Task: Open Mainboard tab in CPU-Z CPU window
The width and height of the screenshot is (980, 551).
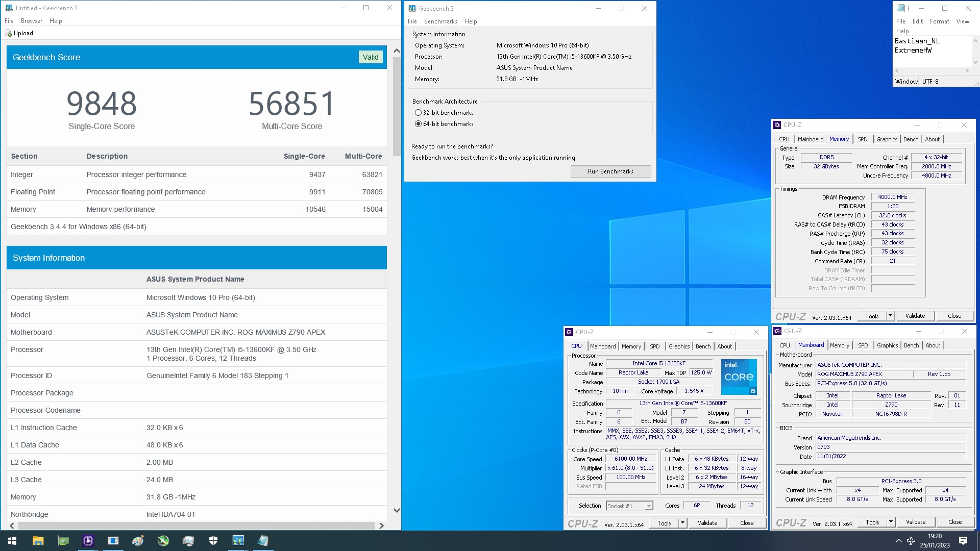Action: pyautogui.click(x=603, y=346)
